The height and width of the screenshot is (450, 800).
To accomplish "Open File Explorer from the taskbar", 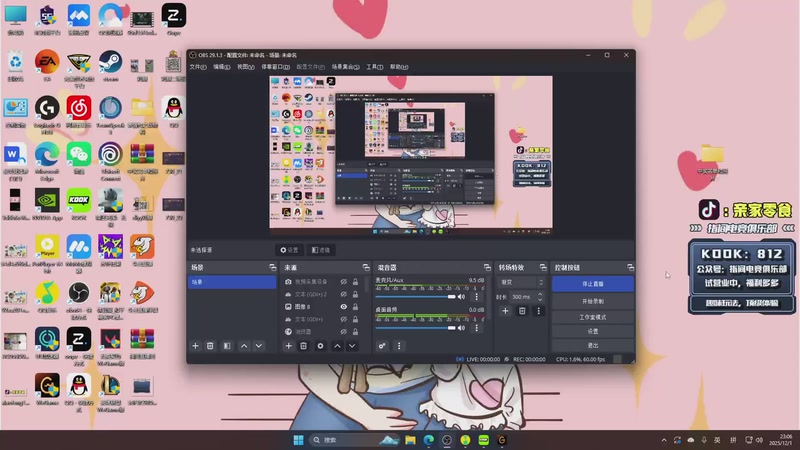I will point(410,440).
